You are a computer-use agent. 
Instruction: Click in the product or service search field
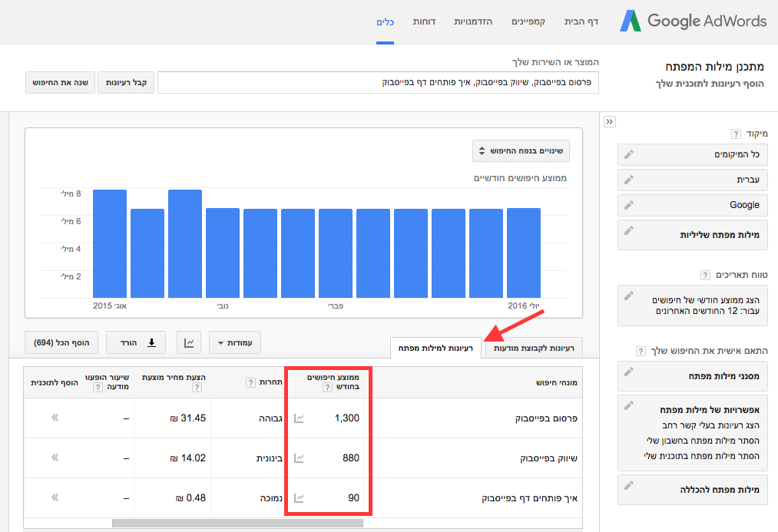click(x=378, y=82)
